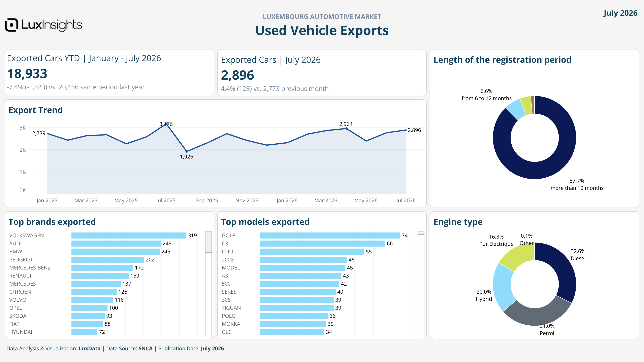The image size is (644, 362).
Task: Select the Exported Cars YTD value 18,933
Action: tap(27, 73)
